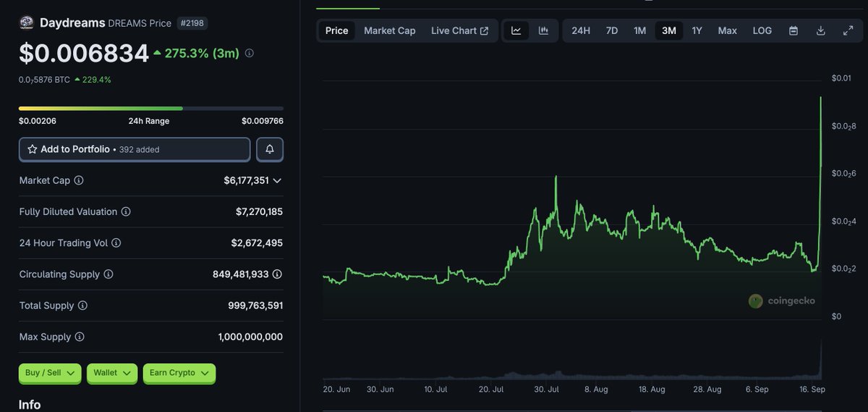The width and height of the screenshot is (868, 412).
Task: Click the bell price alert button
Action: [270, 149]
